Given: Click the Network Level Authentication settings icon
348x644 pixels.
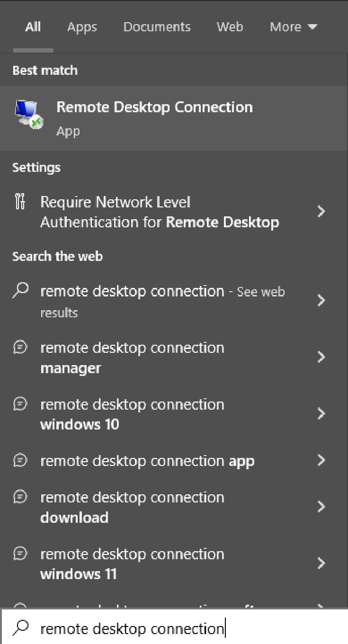Looking at the screenshot, I should click(x=20, y=202).
